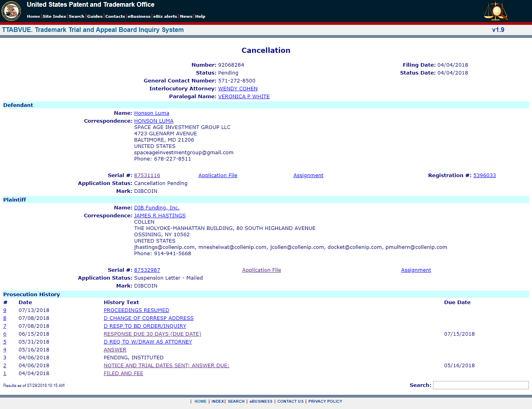The width and height of the screenshot is (532, 409).
Task: Open history entry number 4
Action: pos(5,350)
